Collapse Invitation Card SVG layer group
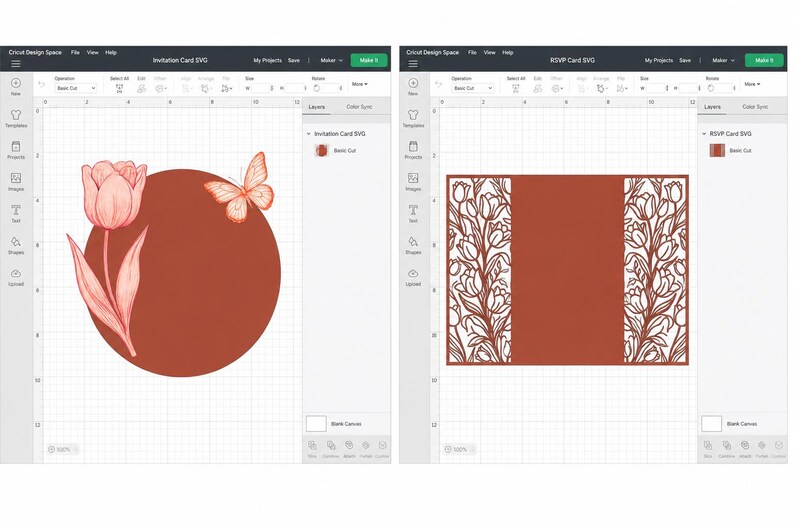Image resolution: width=794 pixels, height=529 pixels. 308,134
